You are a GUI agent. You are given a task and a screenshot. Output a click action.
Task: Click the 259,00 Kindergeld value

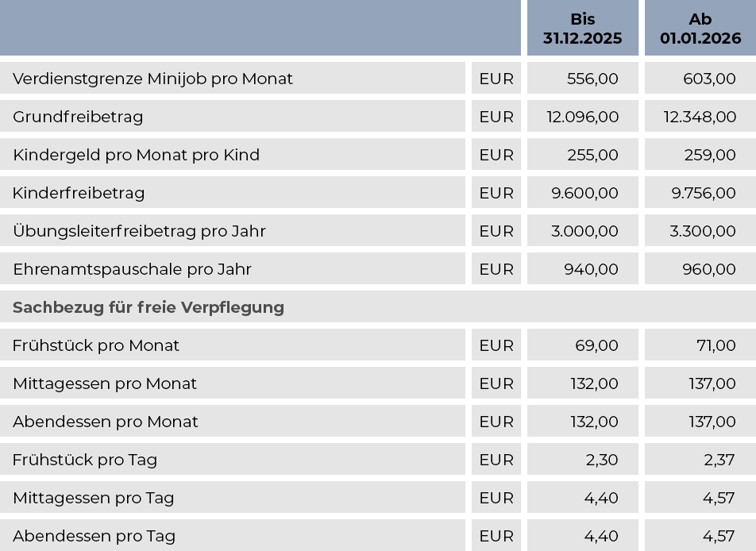coord(709,155)
